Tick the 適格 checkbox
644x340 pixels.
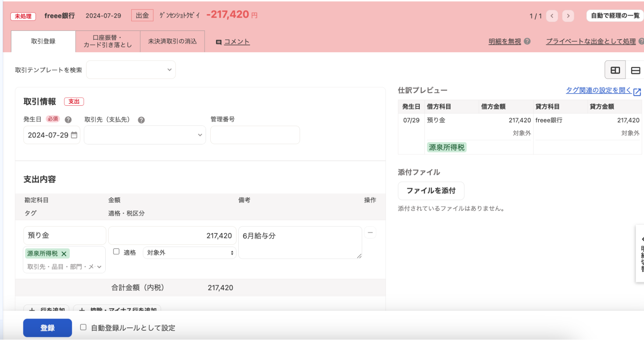tap(116, 252)
